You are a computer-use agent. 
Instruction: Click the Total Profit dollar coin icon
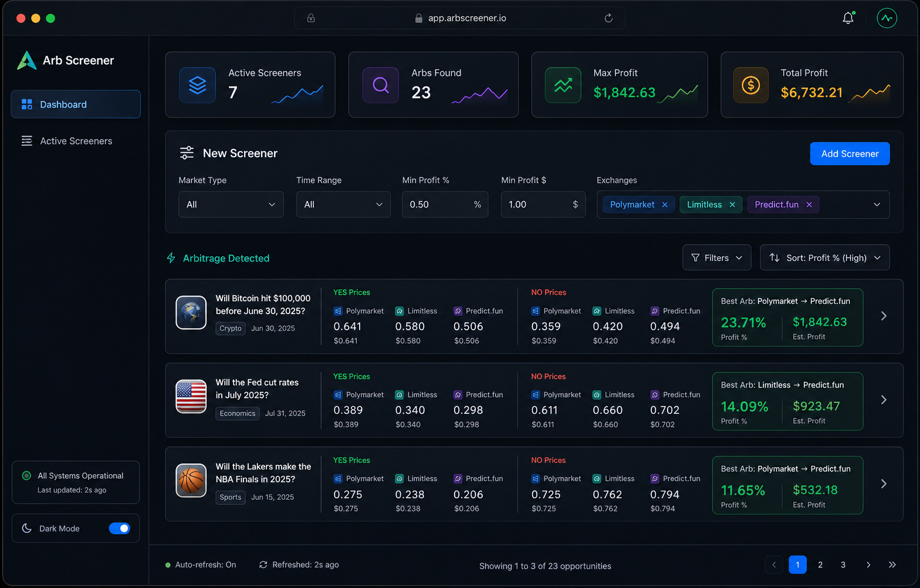point(751,85)
